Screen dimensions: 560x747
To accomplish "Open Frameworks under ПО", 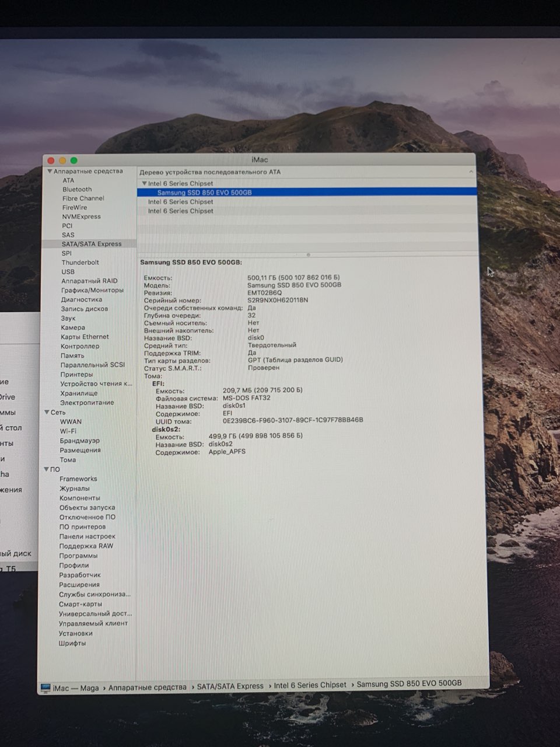I will click(x=78, y=479).
